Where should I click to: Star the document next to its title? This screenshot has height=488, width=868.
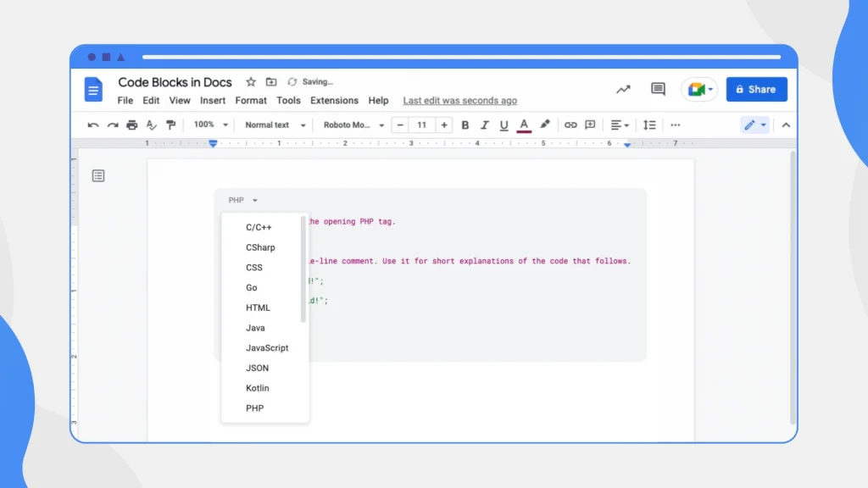(251, 81)
